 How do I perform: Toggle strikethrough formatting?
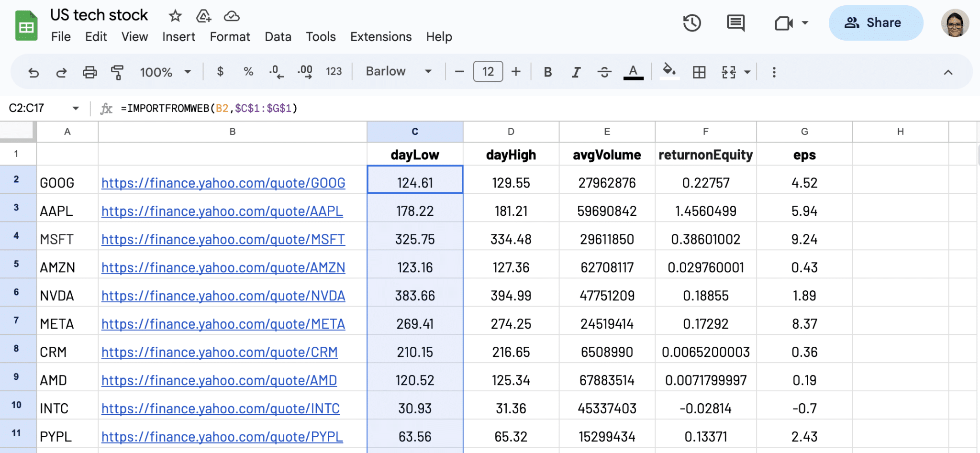(604, 72)
